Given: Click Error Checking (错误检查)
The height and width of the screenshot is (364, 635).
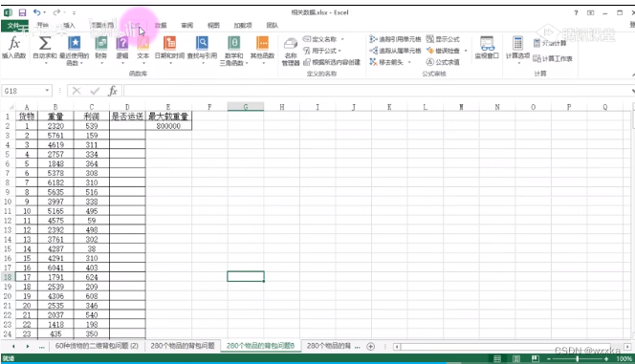Looking at the screenshot, I should point(444,51).
